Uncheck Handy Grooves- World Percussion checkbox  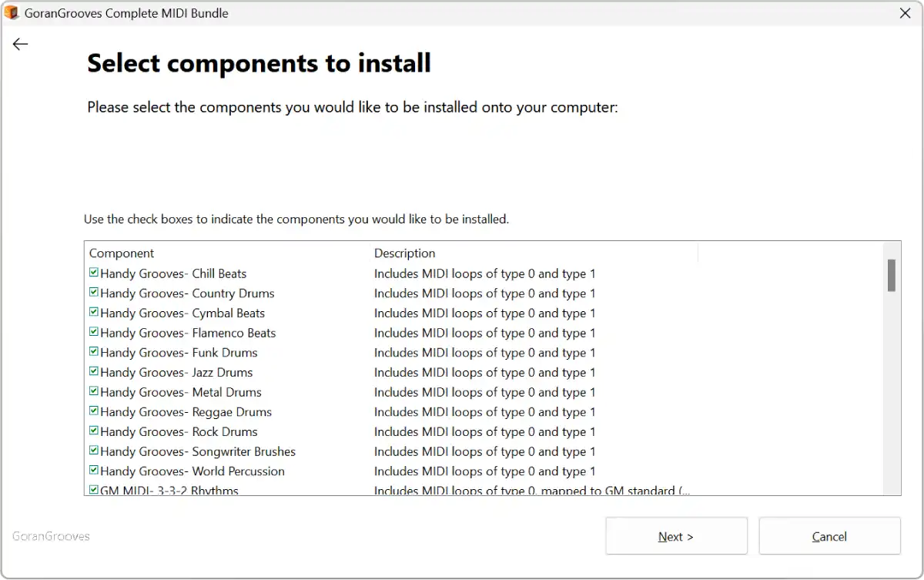coord(94,471)
